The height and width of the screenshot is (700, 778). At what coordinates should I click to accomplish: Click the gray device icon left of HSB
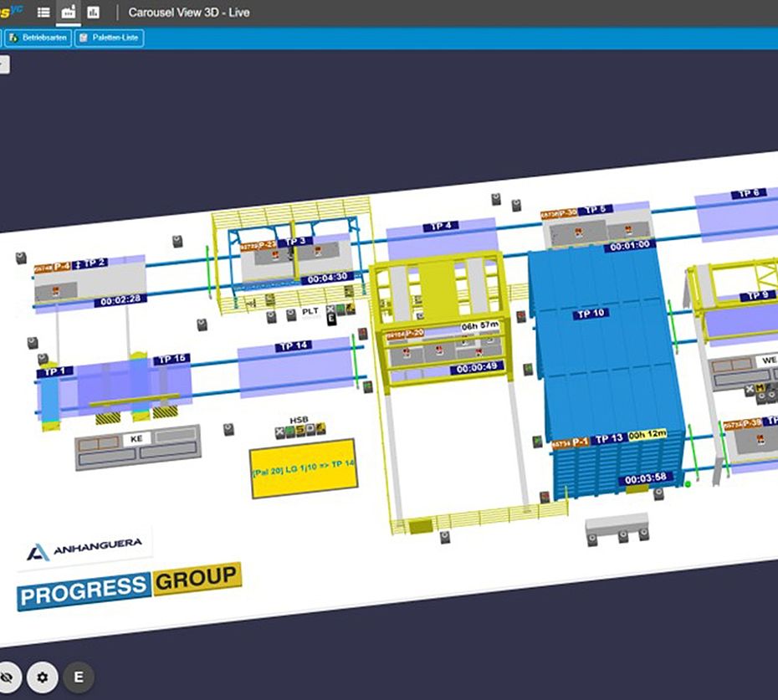pyautogui.click(x=228, y=430)
